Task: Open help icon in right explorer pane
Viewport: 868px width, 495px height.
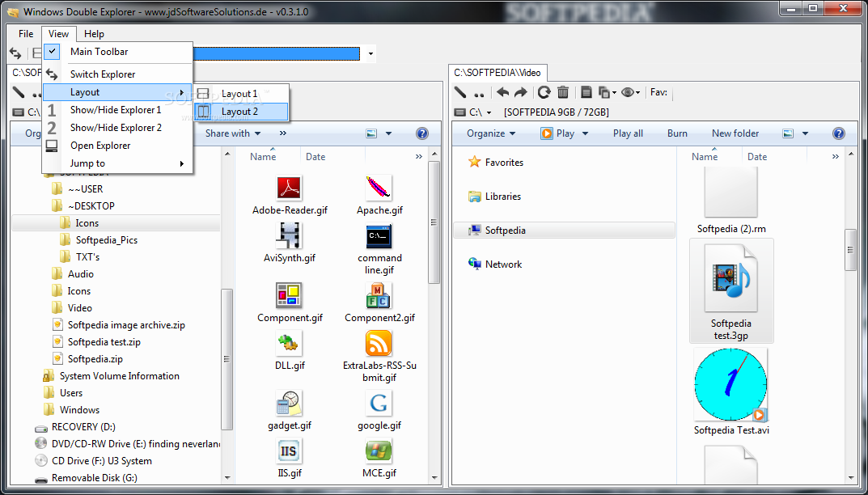Action: click(839, 133)
